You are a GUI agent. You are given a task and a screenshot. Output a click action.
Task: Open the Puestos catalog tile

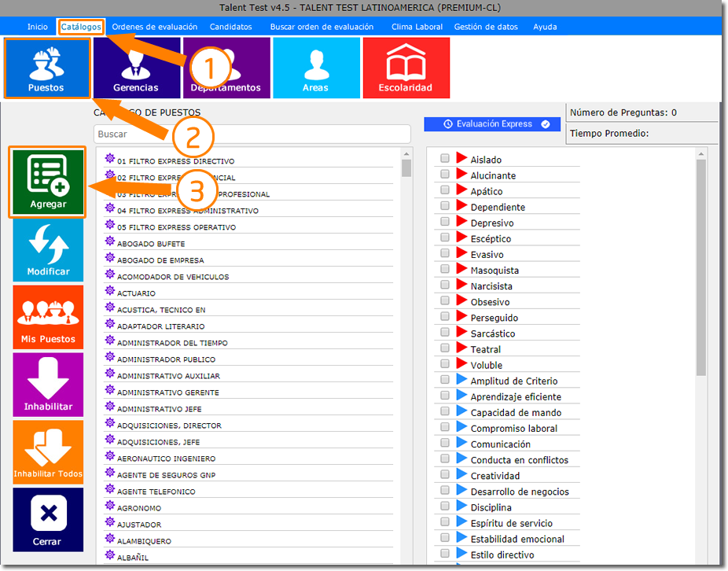(47, 68)
